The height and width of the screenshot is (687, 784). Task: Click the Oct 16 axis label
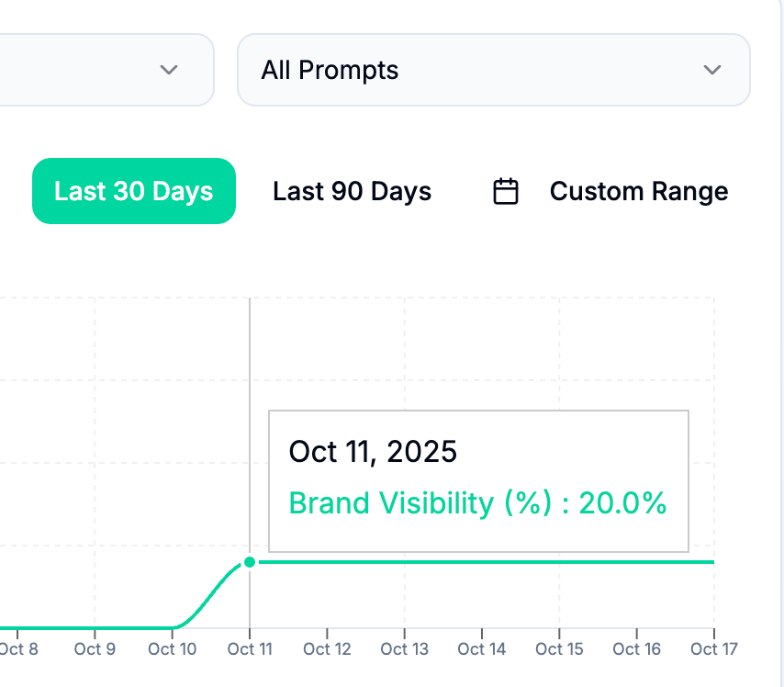637,649
